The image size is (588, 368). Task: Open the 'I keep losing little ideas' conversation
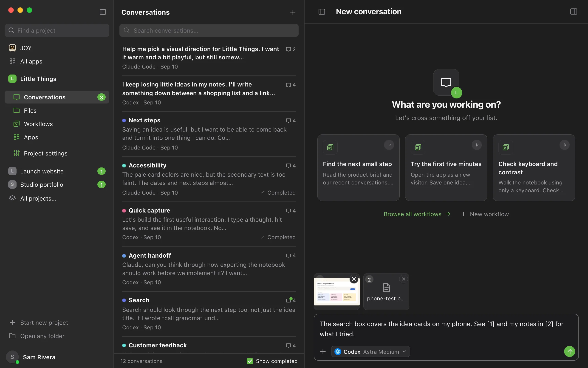(x=209, y=93)
